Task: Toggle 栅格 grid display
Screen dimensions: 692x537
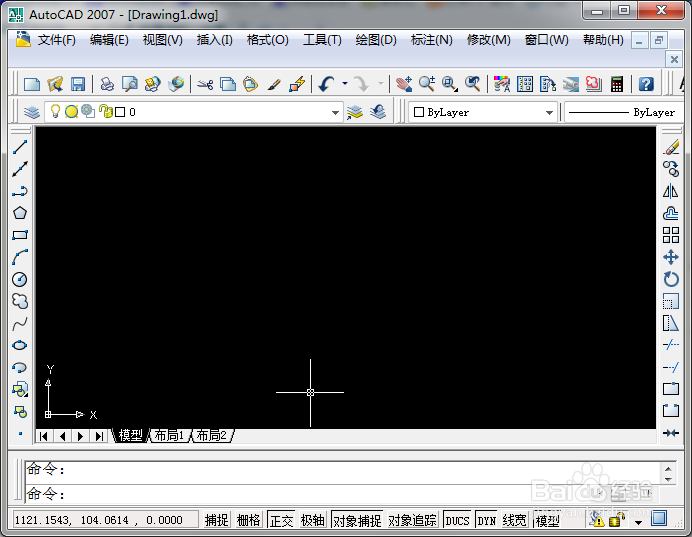Action: (248, 520)
